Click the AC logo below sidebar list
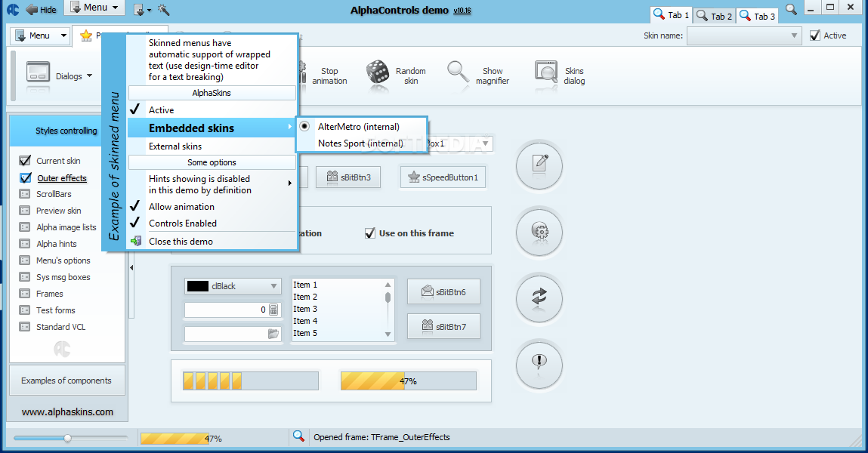The height and width of the screenshot is (453, 868). [x=62, y=349]
